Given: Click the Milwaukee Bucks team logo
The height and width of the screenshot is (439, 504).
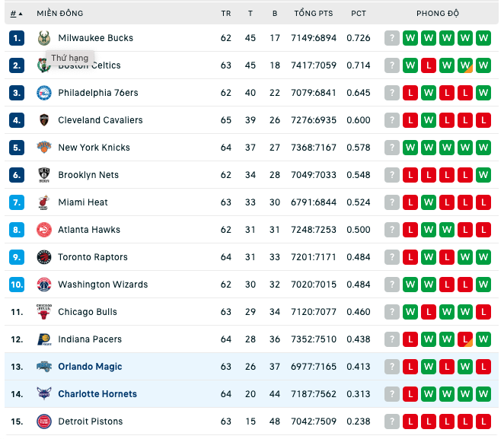Looking at the screenshot, I should (x=44, y=38).
